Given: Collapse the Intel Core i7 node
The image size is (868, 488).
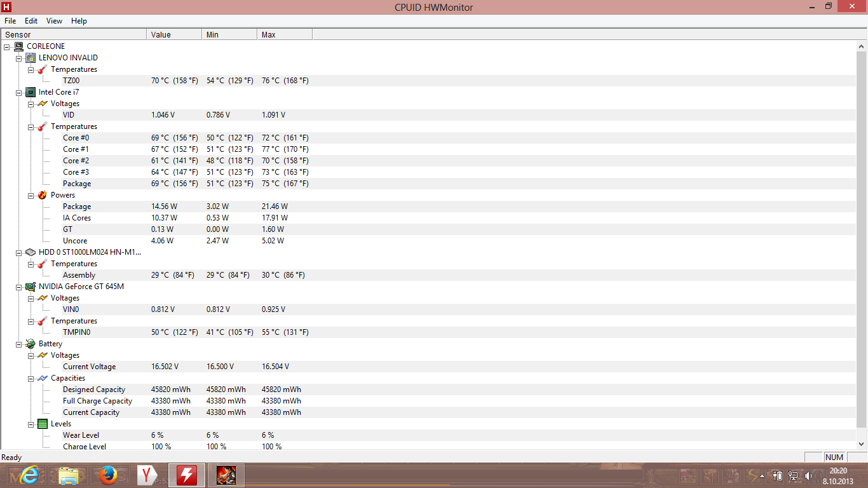Looking at the screenshot, I should tap(19, 92).
